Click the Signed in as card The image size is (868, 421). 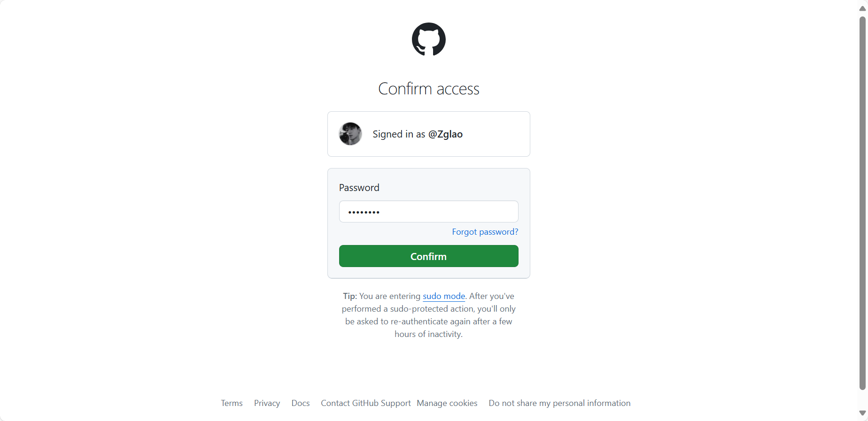(x=428, y=134)
